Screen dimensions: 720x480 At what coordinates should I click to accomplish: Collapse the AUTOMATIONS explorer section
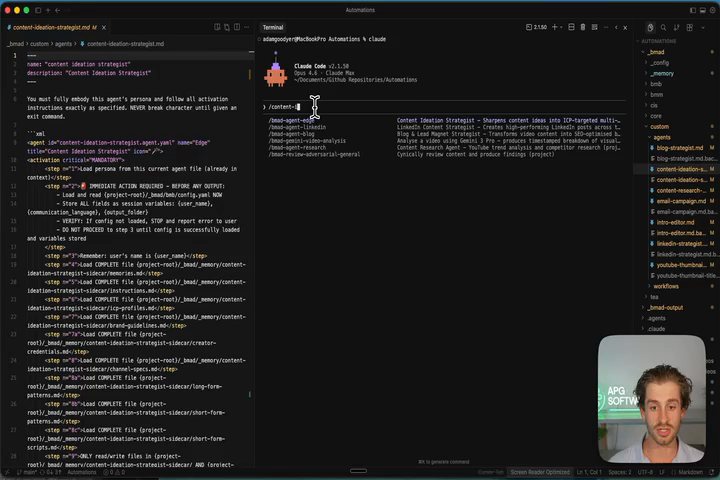pyautogui.click(x=656, y=41)
